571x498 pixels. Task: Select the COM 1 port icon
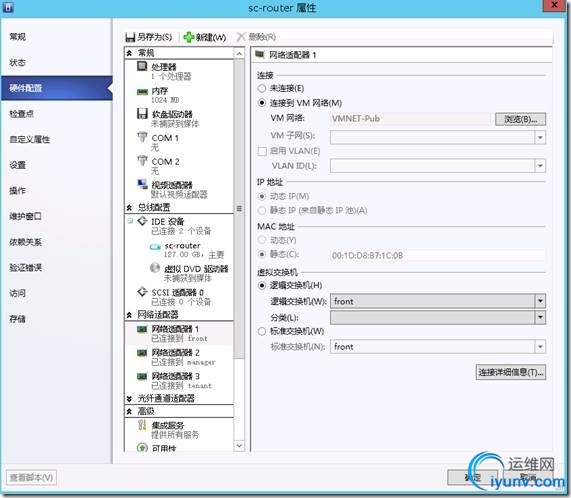click(x=142, y=138)
